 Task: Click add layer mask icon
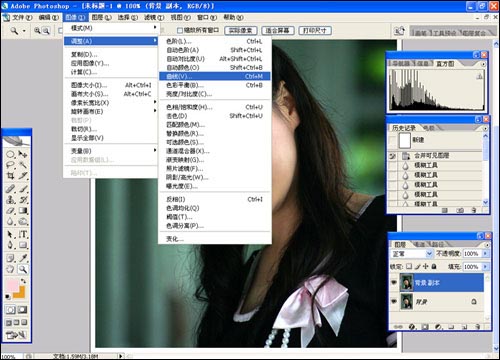tap(425, 327)
